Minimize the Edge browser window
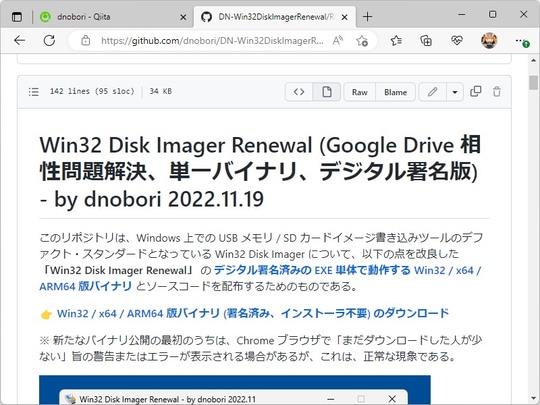 [462, 14]
